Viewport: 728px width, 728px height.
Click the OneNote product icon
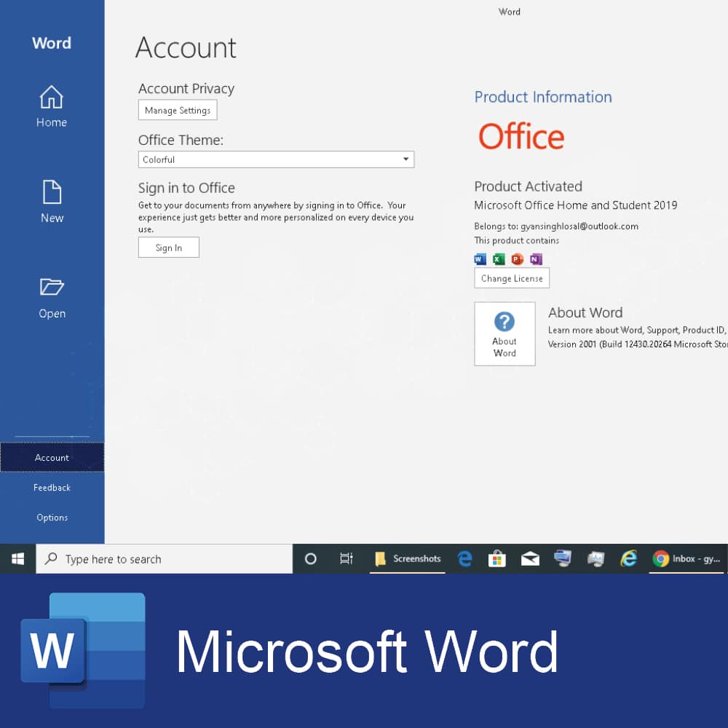[536, 259]
